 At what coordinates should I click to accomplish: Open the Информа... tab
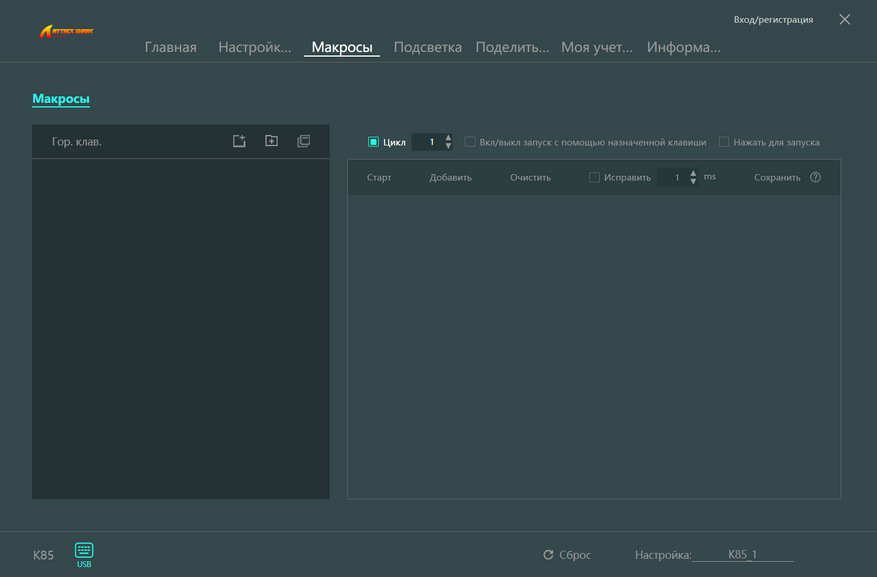pos(683,47)
